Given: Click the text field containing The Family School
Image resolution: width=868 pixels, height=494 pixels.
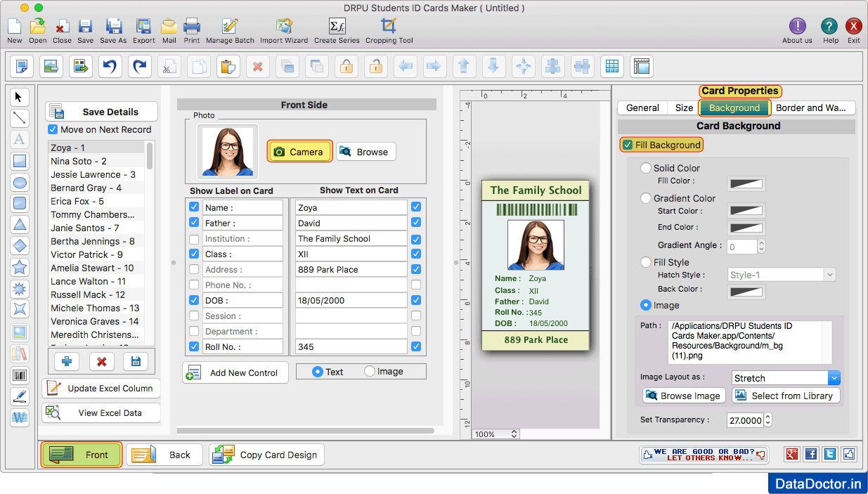Looking at the screenshot, I should pos(351,239).
